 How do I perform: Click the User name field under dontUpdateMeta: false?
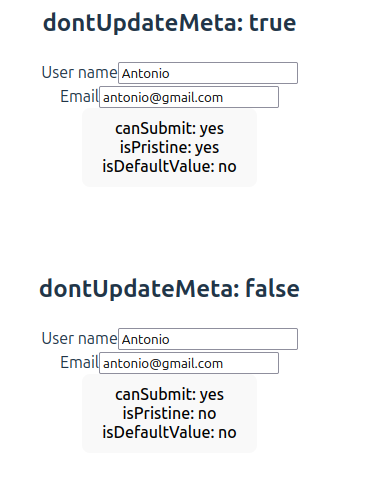pos(208,339)
